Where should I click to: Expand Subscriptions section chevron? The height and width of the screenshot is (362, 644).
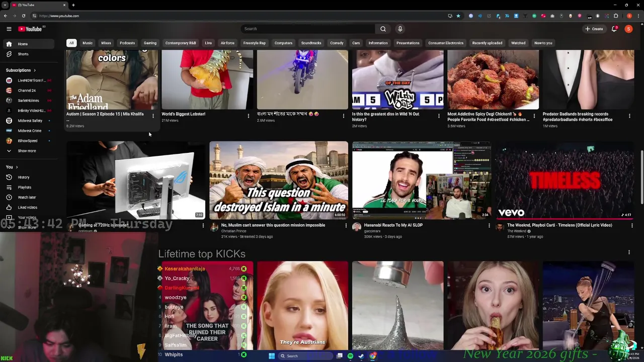click(x=34, y=70)
